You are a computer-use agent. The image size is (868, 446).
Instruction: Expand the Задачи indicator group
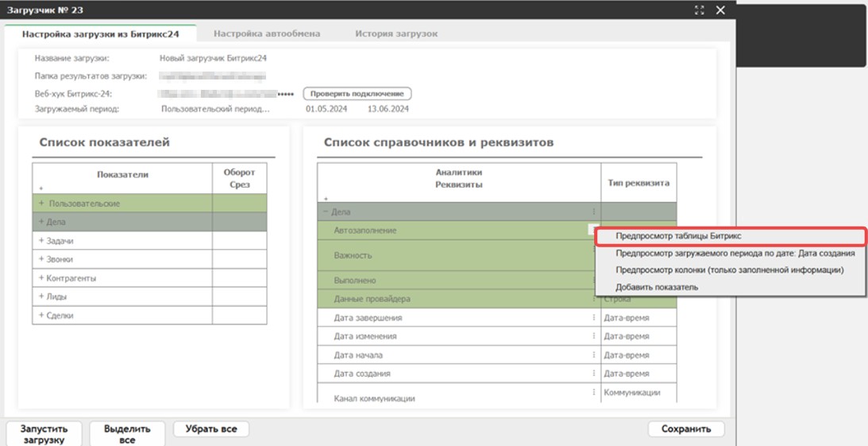41,240
